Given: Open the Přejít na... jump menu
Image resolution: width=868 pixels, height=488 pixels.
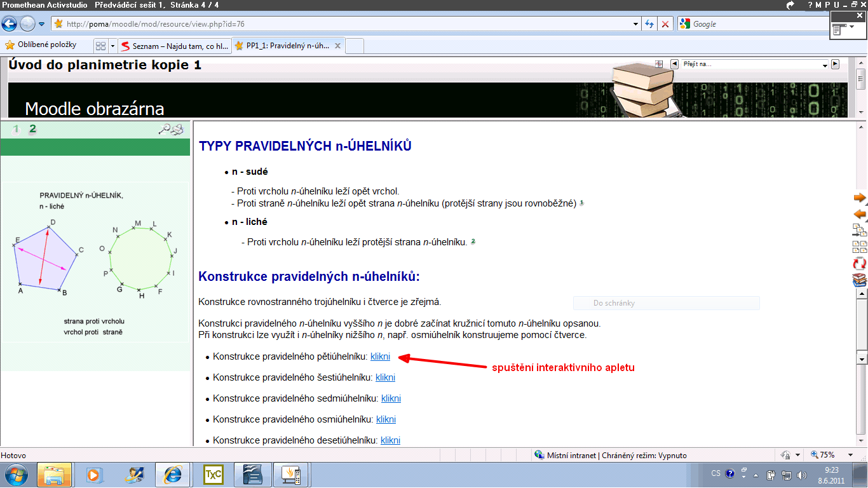Looking at the screenshot, I should pyautogui.click(x=756, y=64).
